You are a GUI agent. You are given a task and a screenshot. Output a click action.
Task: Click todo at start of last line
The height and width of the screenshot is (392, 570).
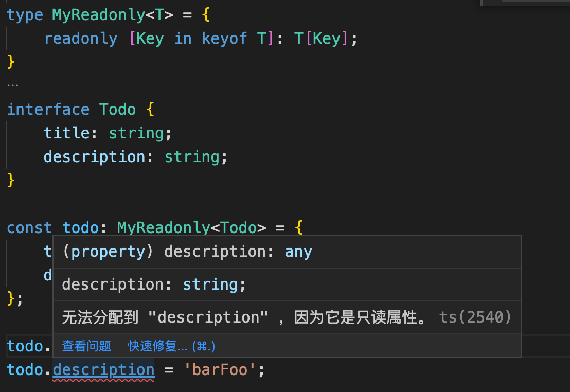[25, 370]
